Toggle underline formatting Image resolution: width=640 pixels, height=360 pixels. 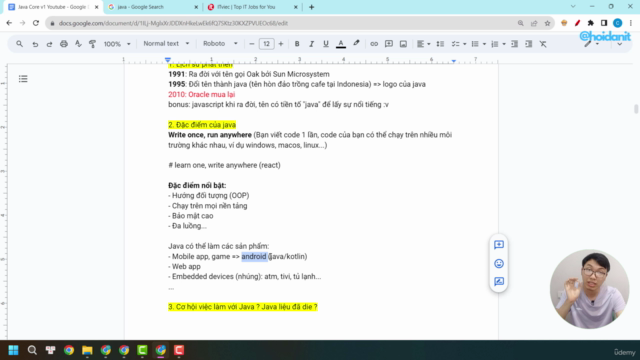326,44
